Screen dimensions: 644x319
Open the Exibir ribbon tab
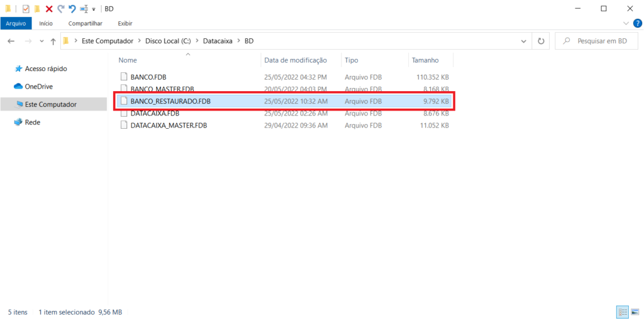(125, 23)
